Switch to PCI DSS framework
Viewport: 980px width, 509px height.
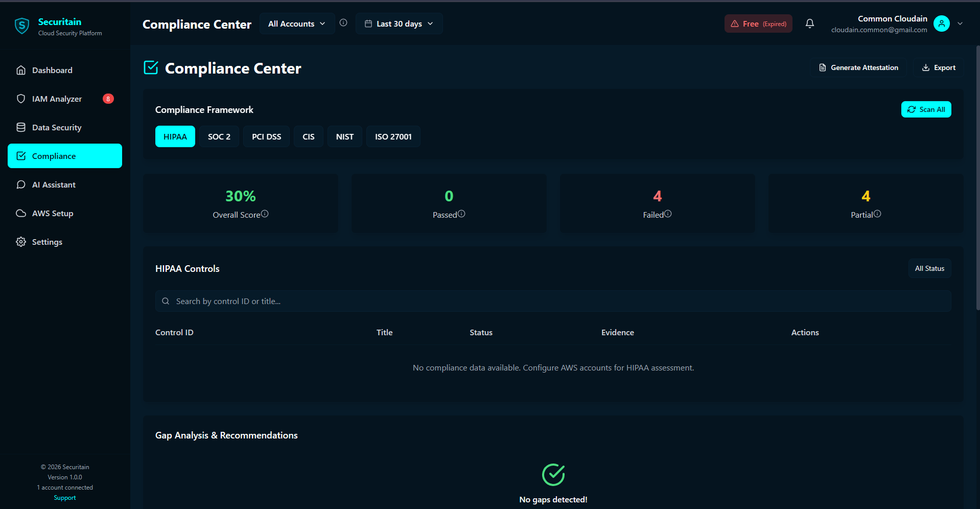(x=266, y=136)
